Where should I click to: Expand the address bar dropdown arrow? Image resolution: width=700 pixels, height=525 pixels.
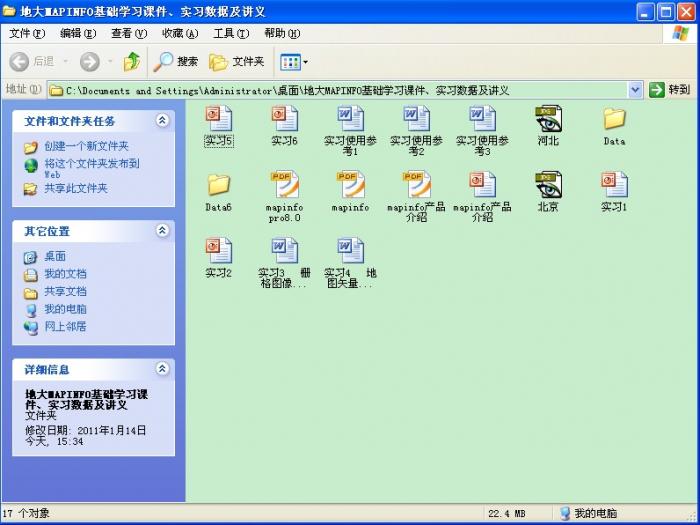point(635,90)
